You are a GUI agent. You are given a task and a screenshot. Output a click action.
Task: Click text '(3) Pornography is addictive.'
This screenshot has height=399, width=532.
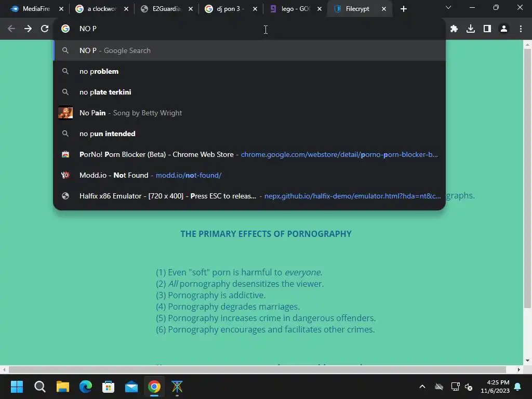click(x=211, y=295)
